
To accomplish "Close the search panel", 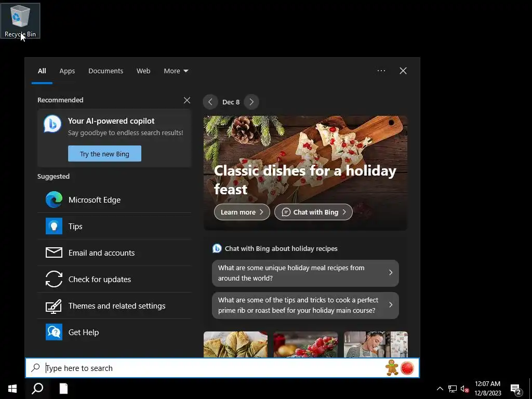I will (x=403, y=71).
